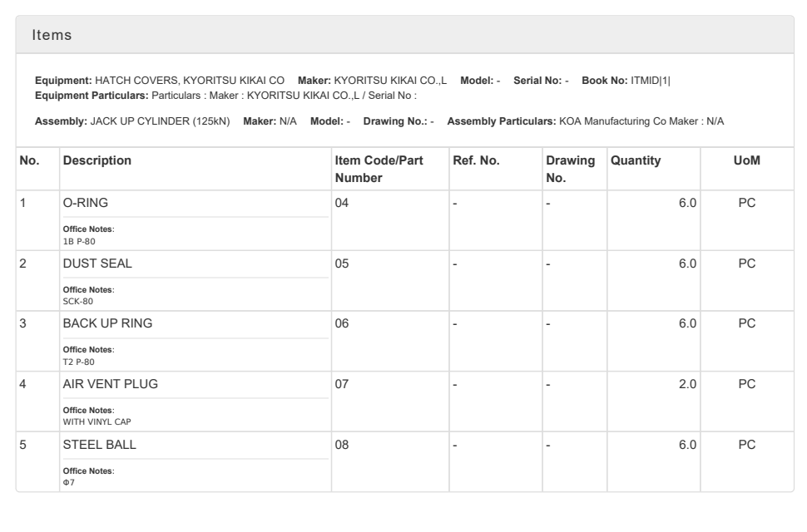Click the WITH VINYL CAP office note
The image size is (807, 532).
pyautogui.click(x=97, y=421)
